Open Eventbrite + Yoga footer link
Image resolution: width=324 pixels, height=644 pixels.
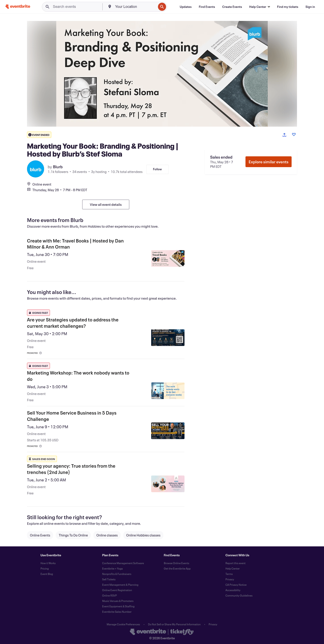tap(112, 568)
